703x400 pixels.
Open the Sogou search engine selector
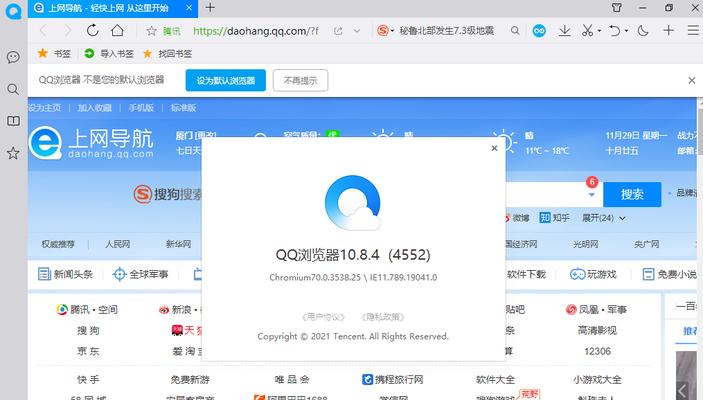(385, 30)
